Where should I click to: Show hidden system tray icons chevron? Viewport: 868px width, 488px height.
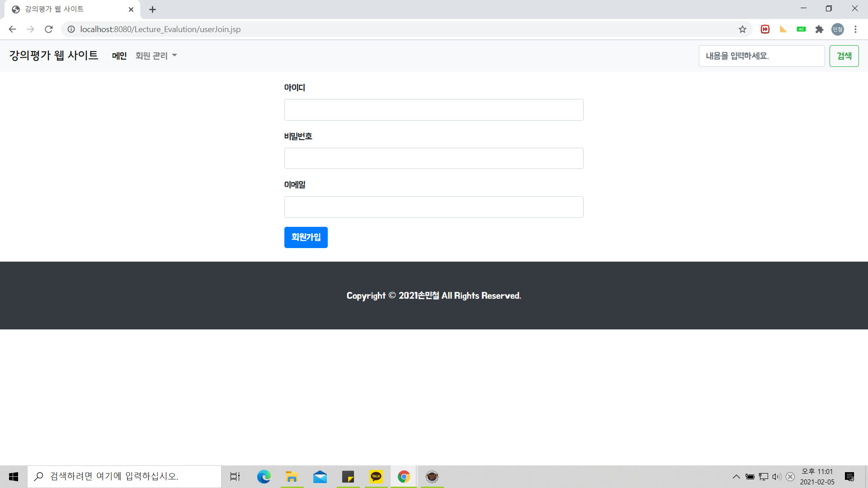click(x=736, y=477)
